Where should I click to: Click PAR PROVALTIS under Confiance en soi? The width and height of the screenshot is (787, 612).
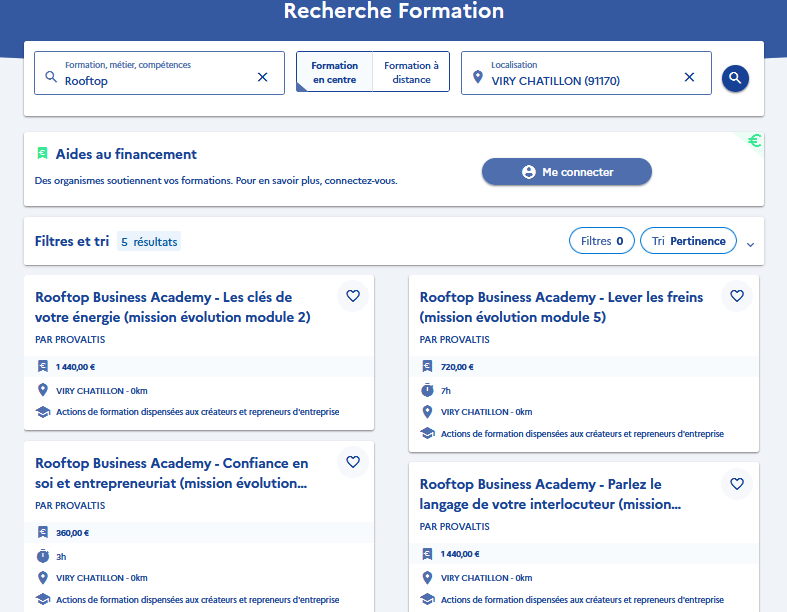click(x=70, y=506)
